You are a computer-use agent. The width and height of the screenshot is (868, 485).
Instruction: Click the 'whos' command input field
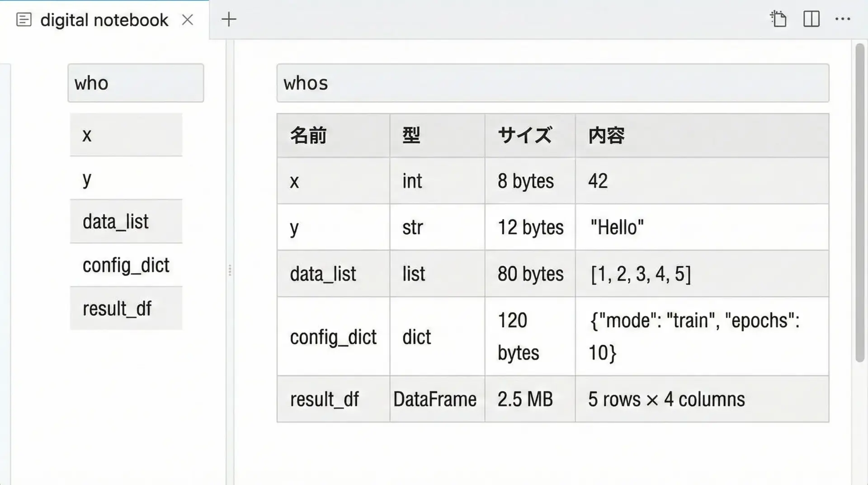pos(552,83)
